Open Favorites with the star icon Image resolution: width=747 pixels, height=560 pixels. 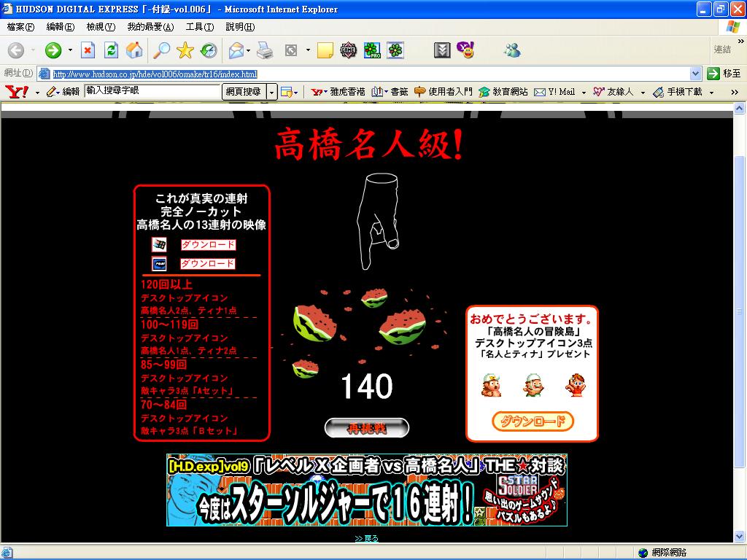(x=185, y=50)
